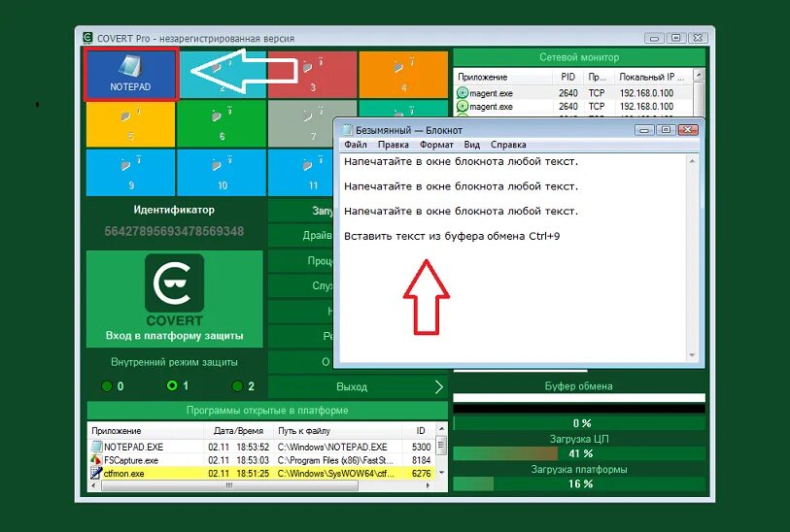Click the Локальный IP column header
790x532 pixels.
652,77
